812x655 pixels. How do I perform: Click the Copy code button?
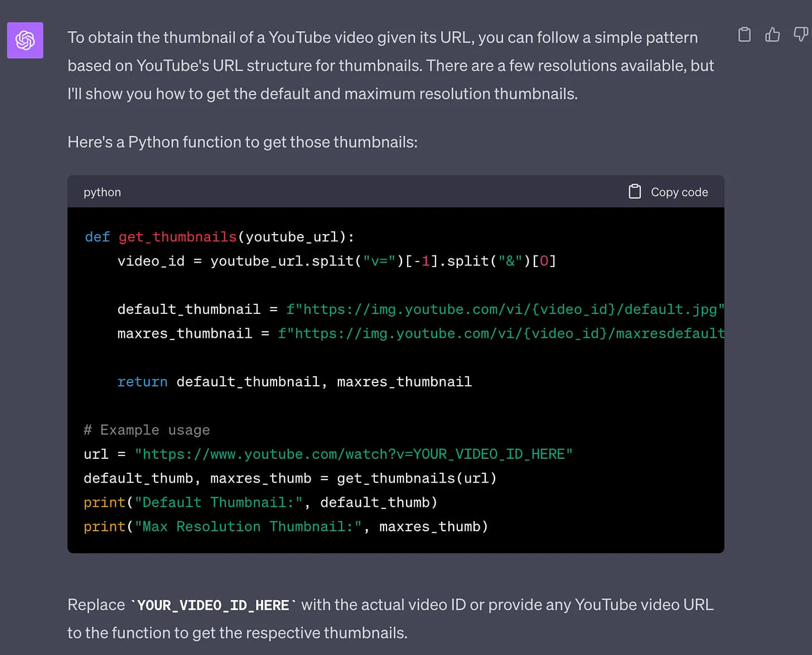668,192
